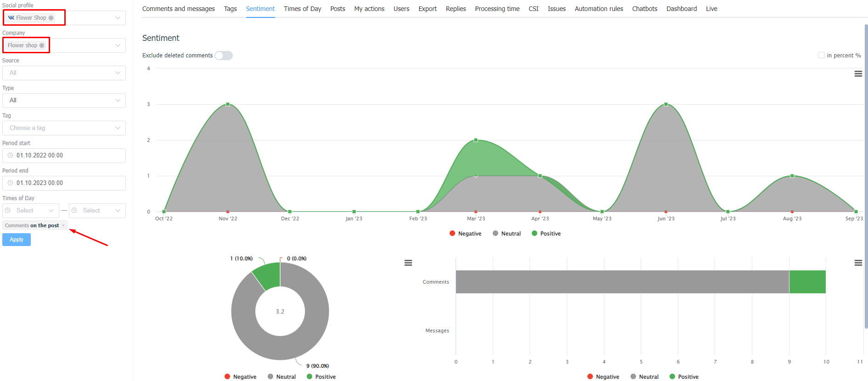Open the CSI tab
Viewport: 868px width, 381px height.
tap(534, 9)
